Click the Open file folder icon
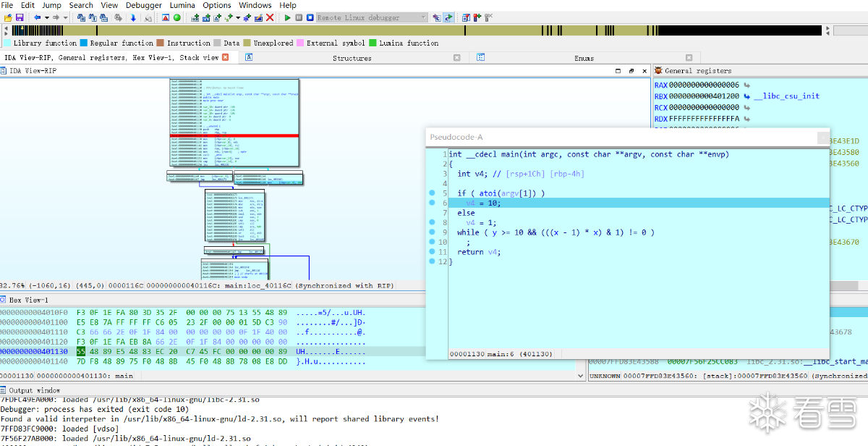The width and height of the screenshot is (868, 446). [8, 17]
